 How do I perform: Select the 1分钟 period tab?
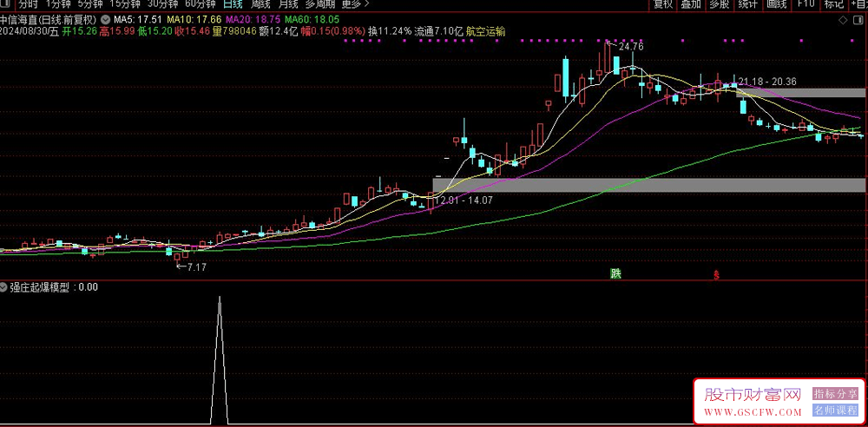coord(58,4)
